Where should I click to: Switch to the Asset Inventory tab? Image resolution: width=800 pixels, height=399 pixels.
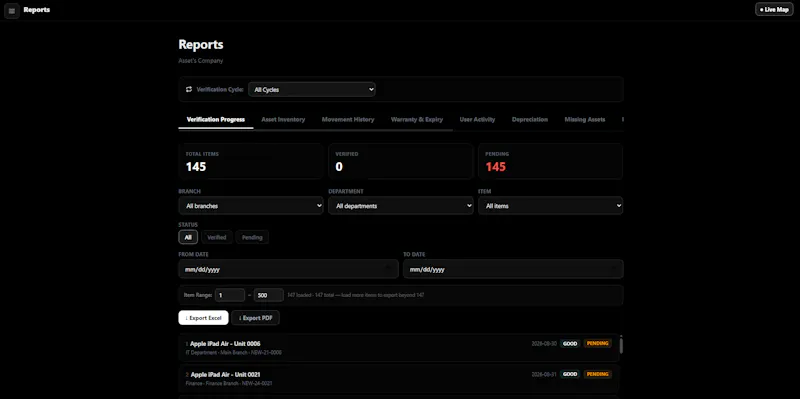283,119
